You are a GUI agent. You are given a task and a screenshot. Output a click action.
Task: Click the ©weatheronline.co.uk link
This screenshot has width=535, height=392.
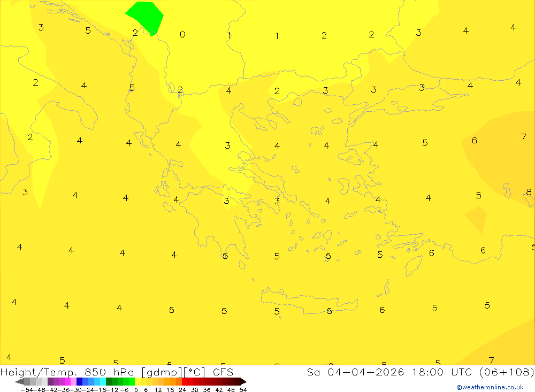click(x=490, y=387)
